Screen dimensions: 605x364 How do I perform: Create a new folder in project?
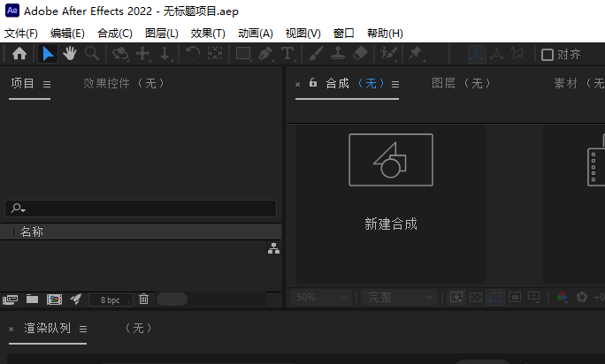(x=32, y=299)
